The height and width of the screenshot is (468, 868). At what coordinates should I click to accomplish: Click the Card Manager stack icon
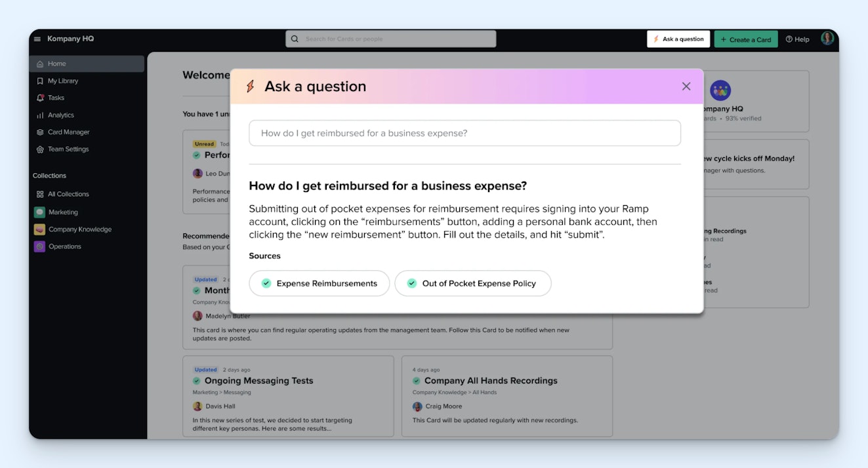[x=40, y=132]
